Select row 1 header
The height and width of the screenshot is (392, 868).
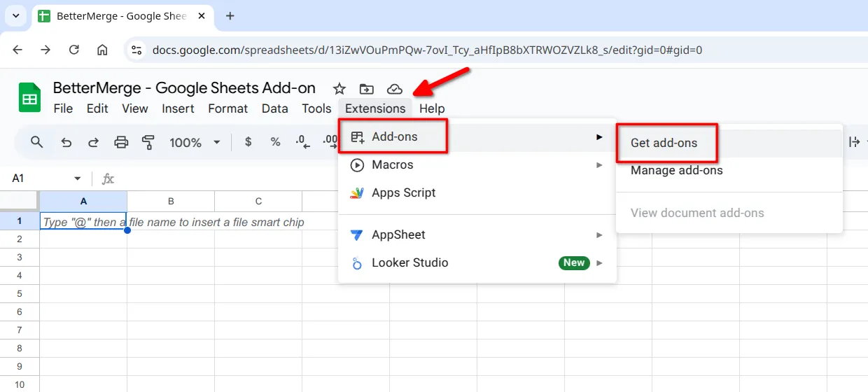click(x=20, y=221)
